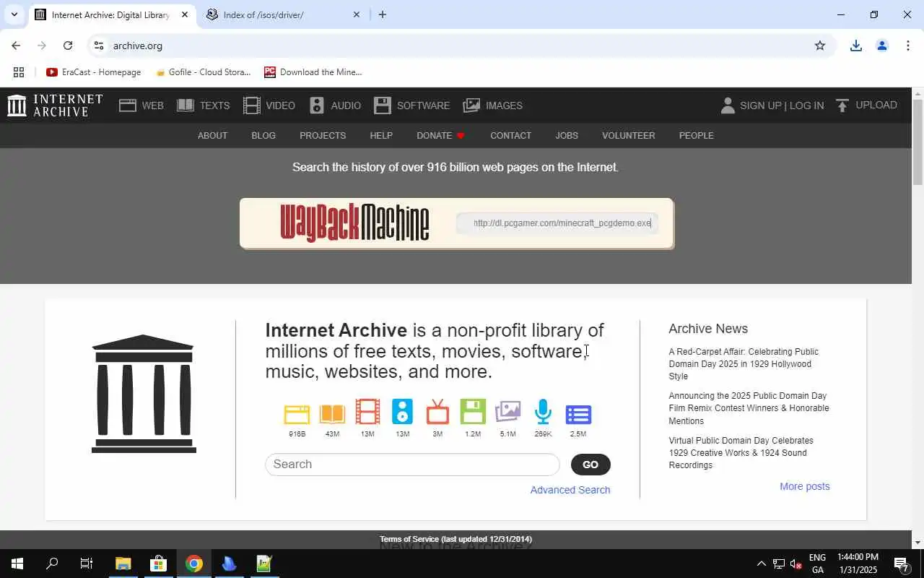Viewport: 924px width, 578px height.
Task: Open the HELP menu item
Action: point(381,135)
